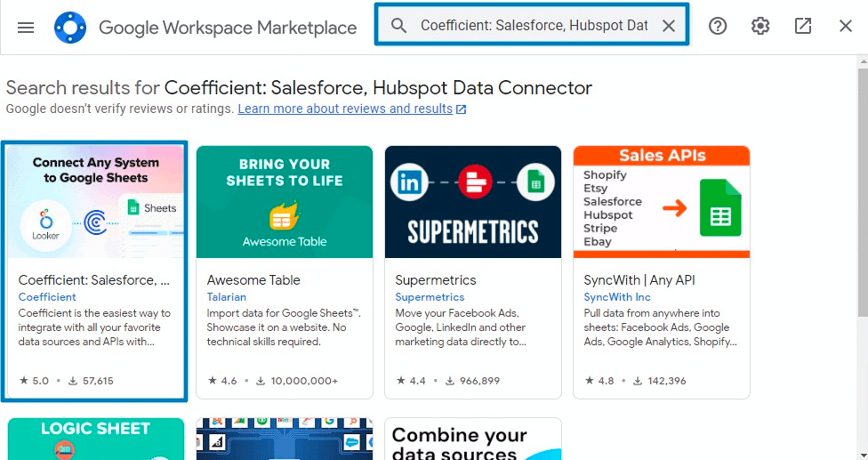
Task: Open the blue logo-grid app card
Action: 284,439
